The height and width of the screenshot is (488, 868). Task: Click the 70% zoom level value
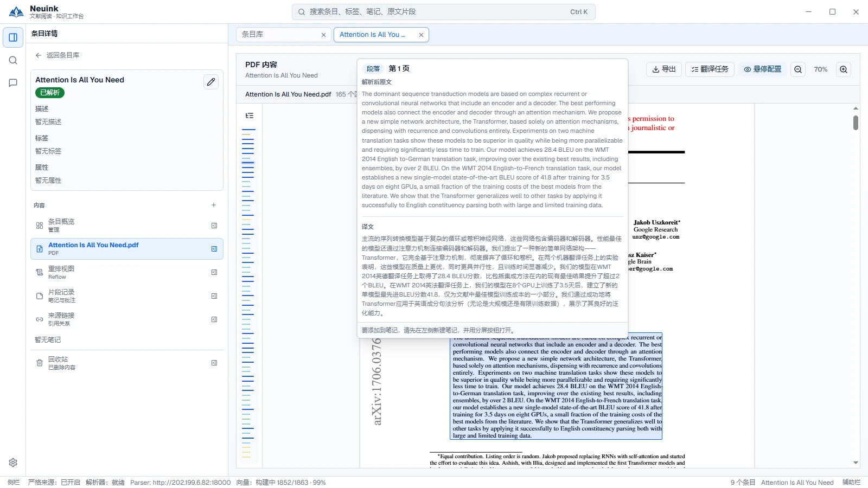pyautogui.click(x=821, y=69)
